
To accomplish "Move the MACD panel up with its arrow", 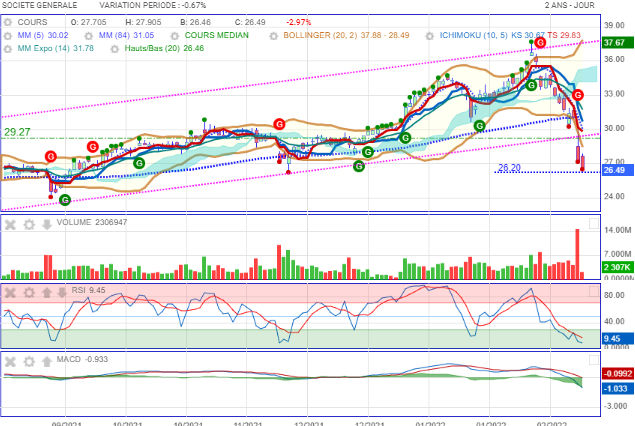I will tap(47, 361).
